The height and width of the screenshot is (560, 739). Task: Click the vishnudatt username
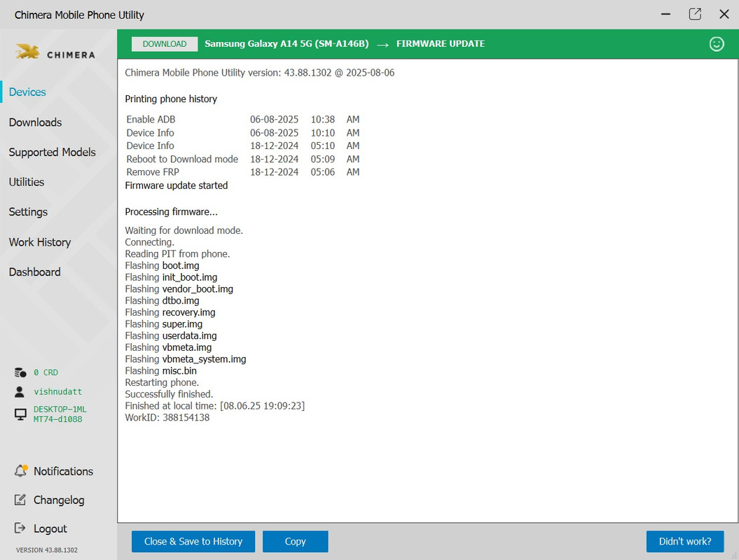[57, 392]
